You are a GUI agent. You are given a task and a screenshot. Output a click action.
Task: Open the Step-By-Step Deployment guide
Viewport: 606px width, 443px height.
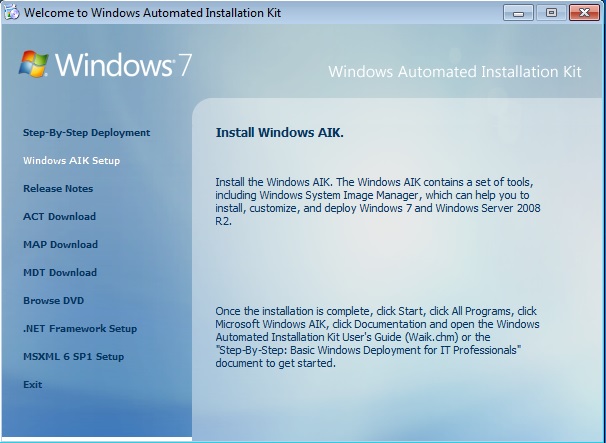[87, 133]
